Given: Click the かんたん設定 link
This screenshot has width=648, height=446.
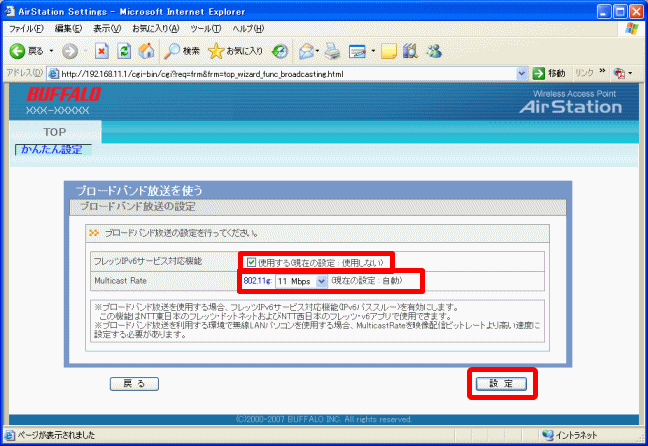Looking at the screenshot, I should pyautogui.click(x=51, y=149).
